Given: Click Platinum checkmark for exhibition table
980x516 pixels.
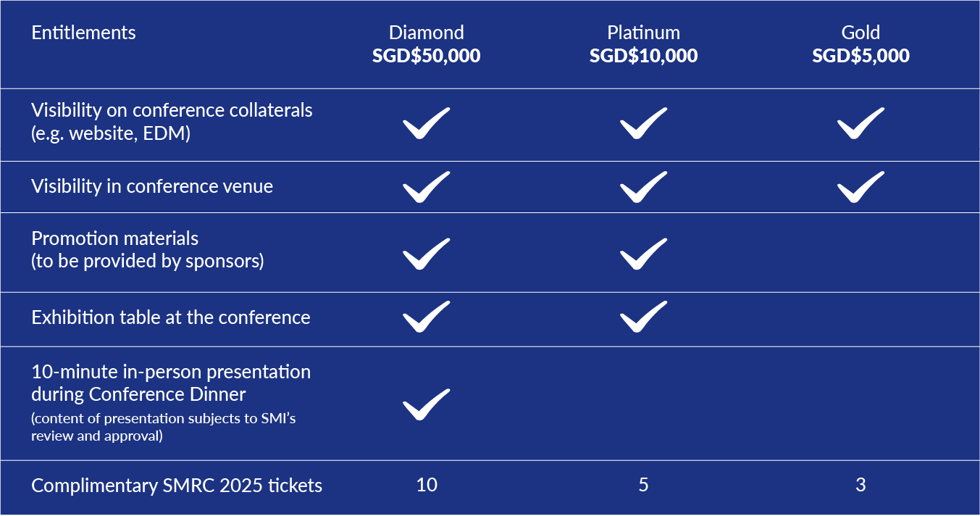Looking at the screenshot, I should click(x=643, y=317).
